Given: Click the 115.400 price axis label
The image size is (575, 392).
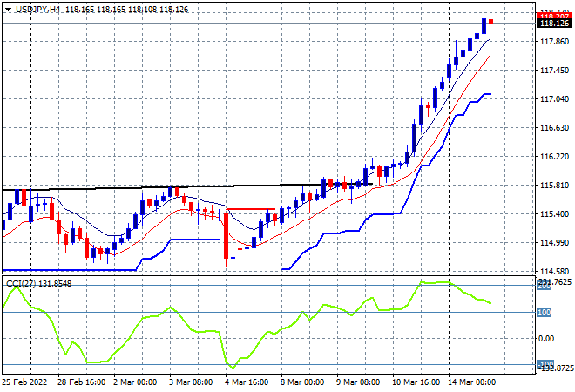Looking at the screenshot, I should coord(554,213).
